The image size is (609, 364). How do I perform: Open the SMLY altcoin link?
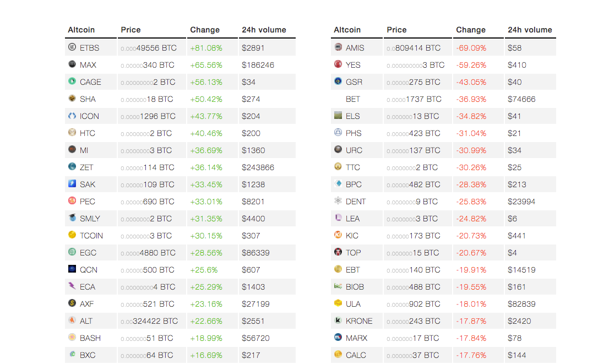pyautogui.click(x=90, y=218)
